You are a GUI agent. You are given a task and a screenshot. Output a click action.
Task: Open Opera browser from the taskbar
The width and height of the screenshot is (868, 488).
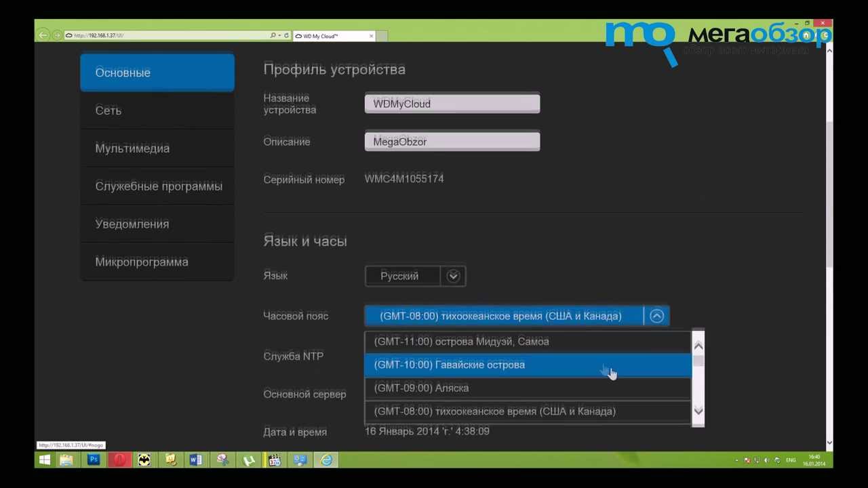pos(119,460)
